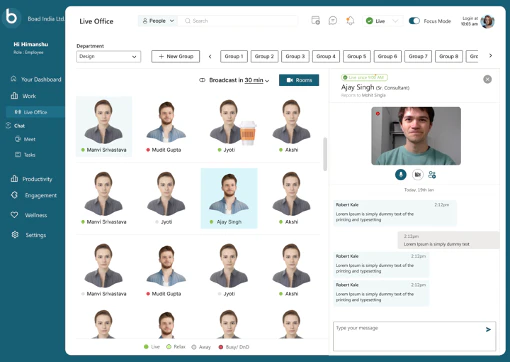This screenshot has height=362, width=510.
Task: Click the Live legend indicator at bottom
Action: (x=152, y=347)
